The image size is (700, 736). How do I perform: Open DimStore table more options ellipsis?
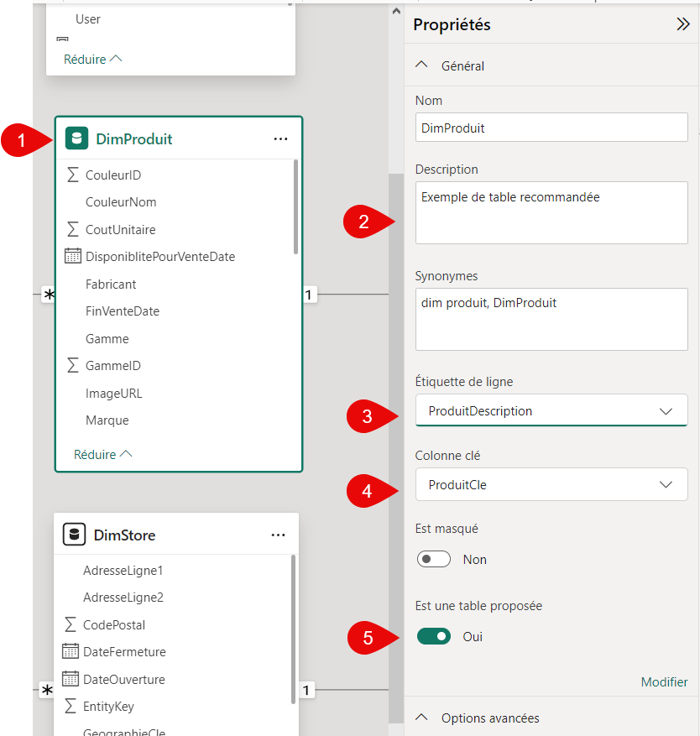pyautogui.click(x=279, y=535)
